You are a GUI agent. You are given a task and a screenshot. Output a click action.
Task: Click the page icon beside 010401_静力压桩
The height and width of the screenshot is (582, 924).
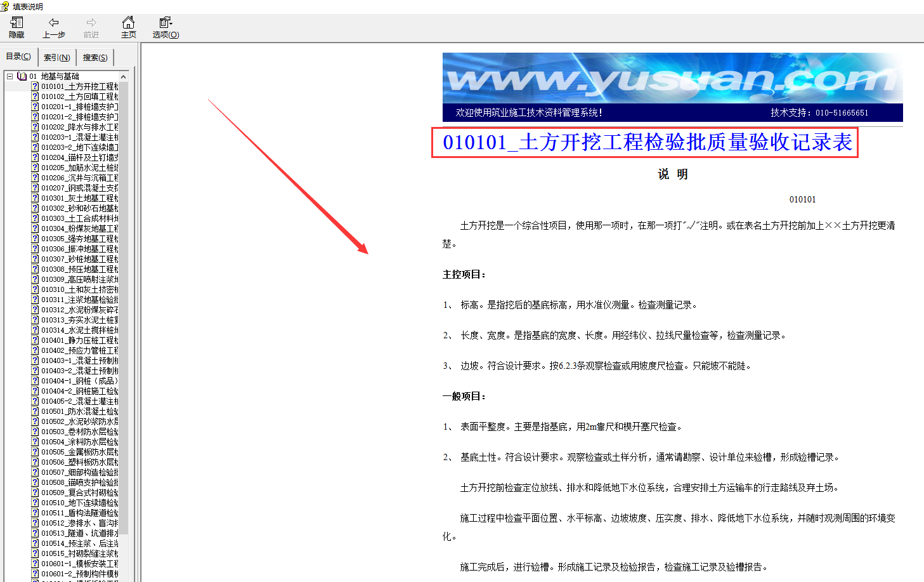point(35,340)
